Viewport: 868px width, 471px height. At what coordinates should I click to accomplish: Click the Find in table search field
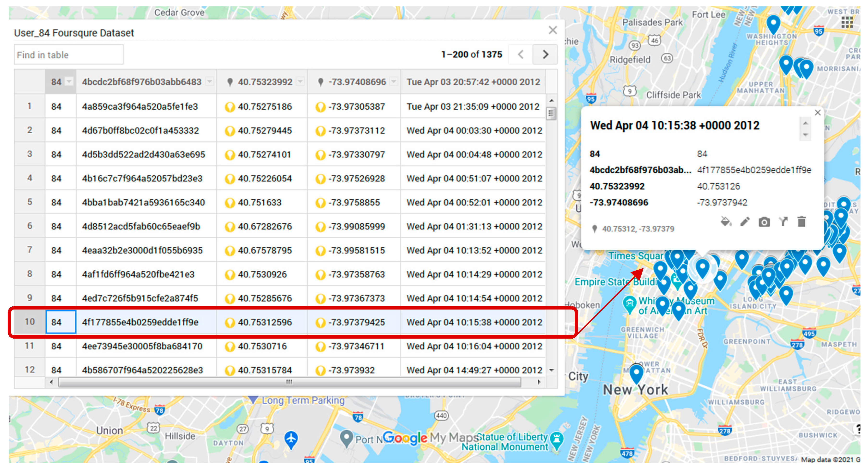68,55
